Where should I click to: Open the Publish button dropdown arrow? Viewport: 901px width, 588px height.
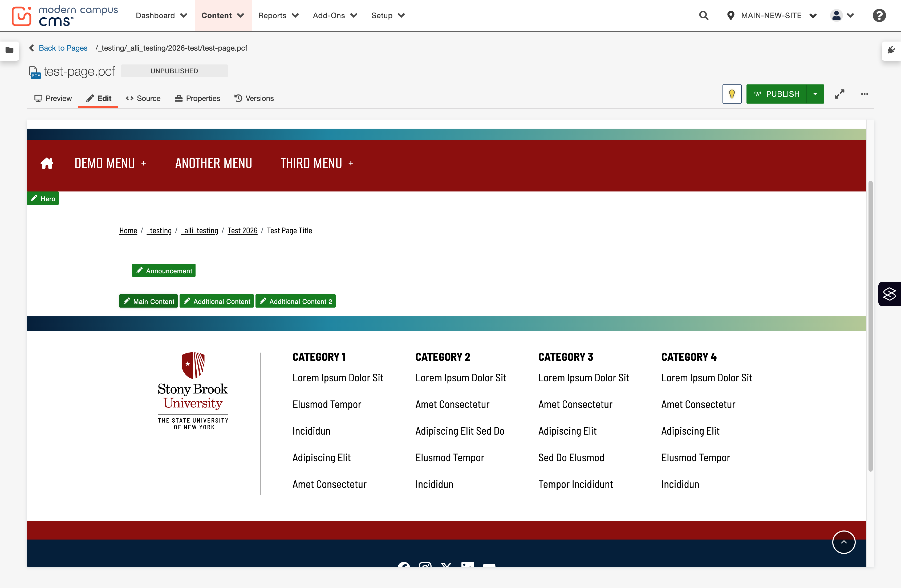[815, 94]
